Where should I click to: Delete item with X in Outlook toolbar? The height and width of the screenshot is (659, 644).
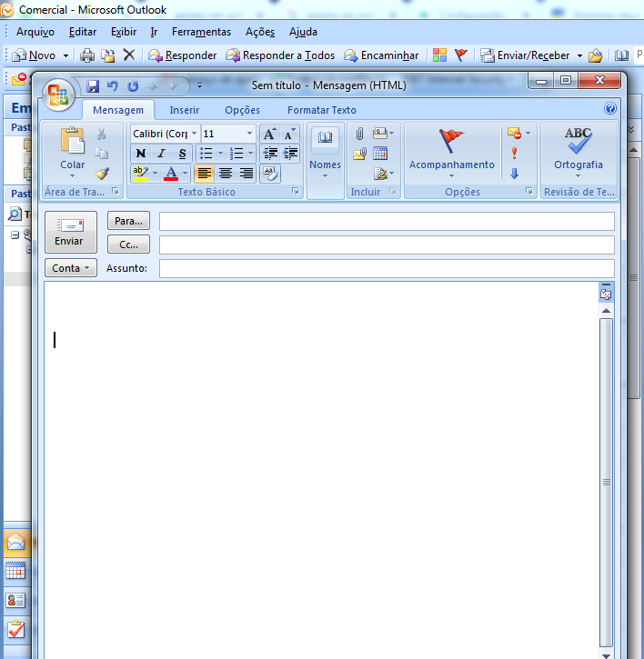[129, 55]
